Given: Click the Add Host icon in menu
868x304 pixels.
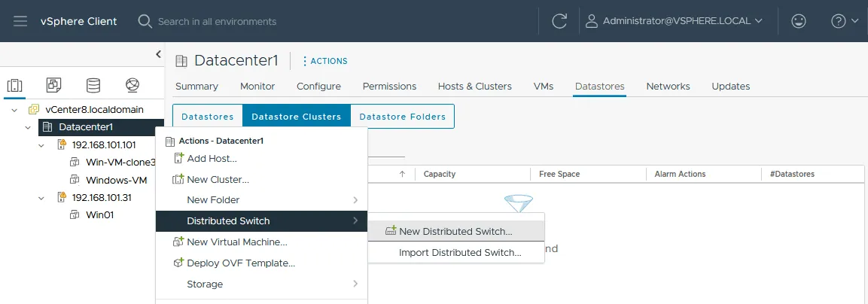Looking at the screenshot, I should pyautogui.click(x=178, y=158).
